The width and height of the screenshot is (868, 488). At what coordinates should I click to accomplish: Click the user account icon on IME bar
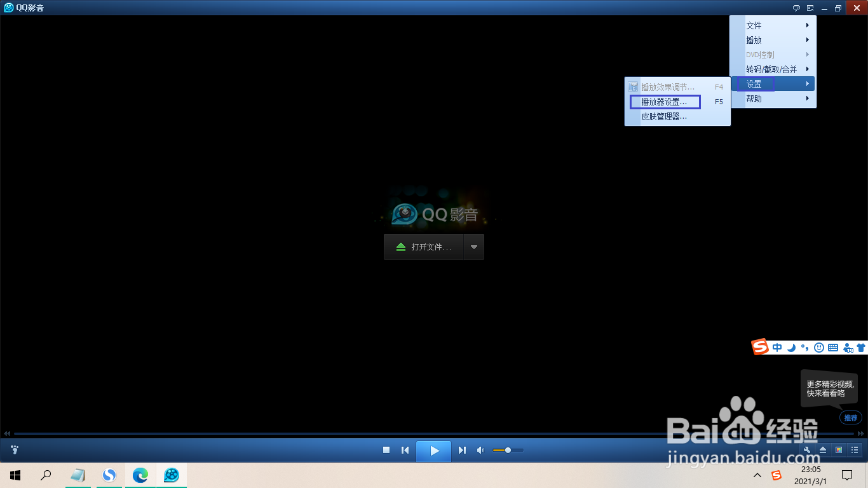(848, 348)
